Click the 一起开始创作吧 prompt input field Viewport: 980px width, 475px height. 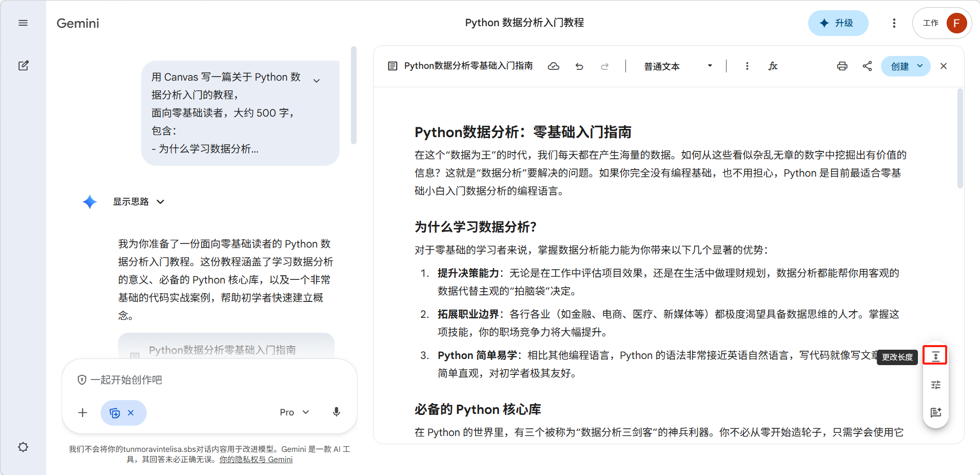[x=205, y=380]
